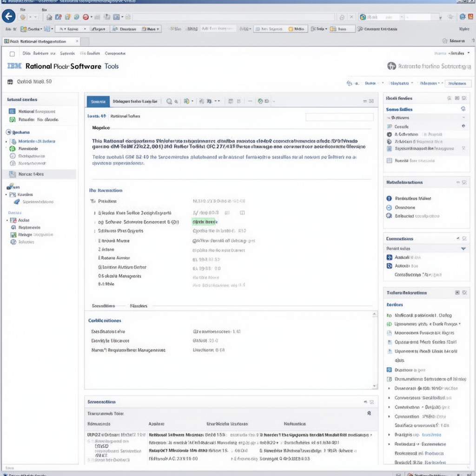Click the search box in editor breadcrumb row
This screenshot has width=476, height=476.
click(339, 117)
